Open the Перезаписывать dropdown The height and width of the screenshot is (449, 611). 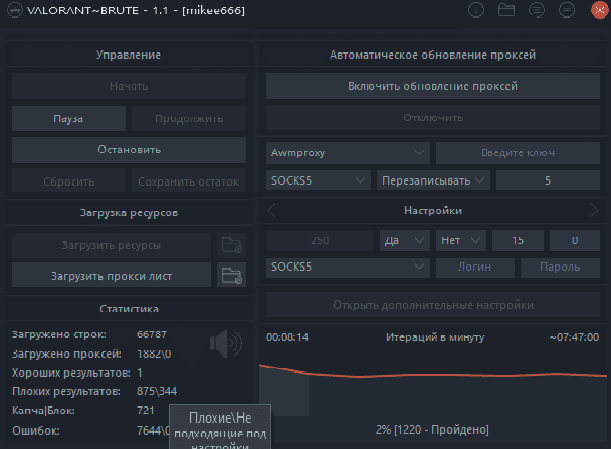[433, 180]
